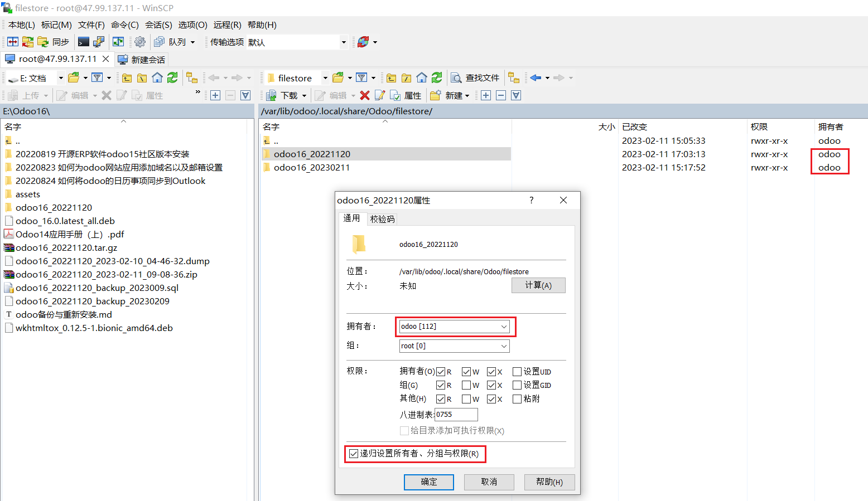Open the 远程(R) menu
Viewport: 868px width, 501px height.
click(x=227, y=25)
